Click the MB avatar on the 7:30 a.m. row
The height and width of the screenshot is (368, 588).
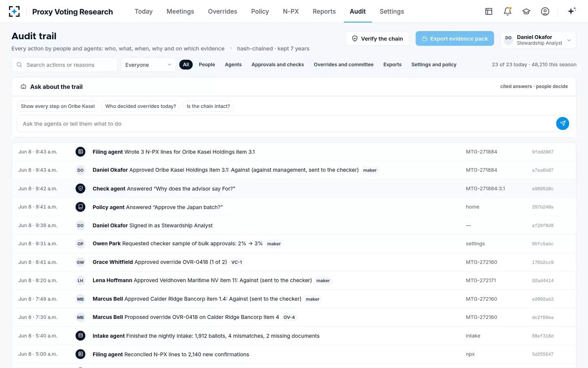pyautogui.click(x=80, y=317)
